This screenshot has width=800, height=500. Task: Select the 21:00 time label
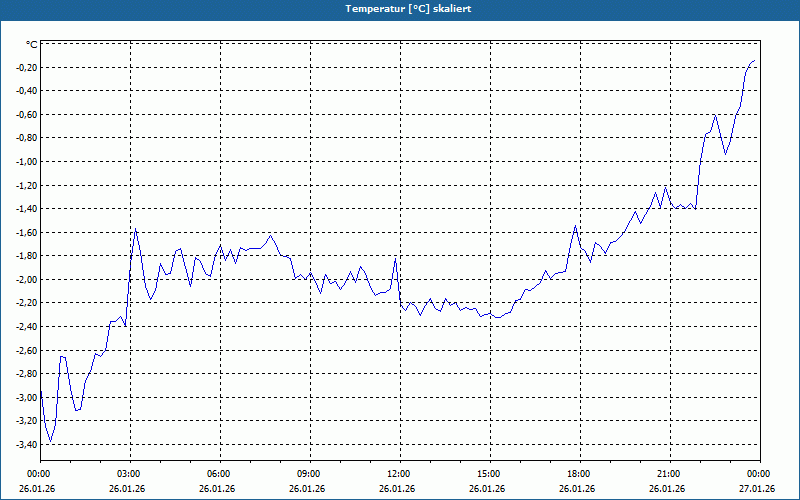point(670,474)
